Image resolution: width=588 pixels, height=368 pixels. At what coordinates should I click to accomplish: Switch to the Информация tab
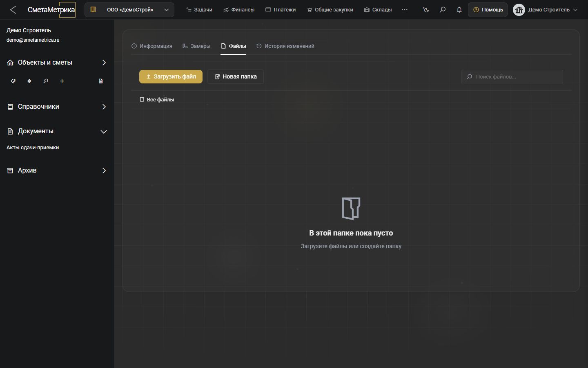(x=152, y=46)
